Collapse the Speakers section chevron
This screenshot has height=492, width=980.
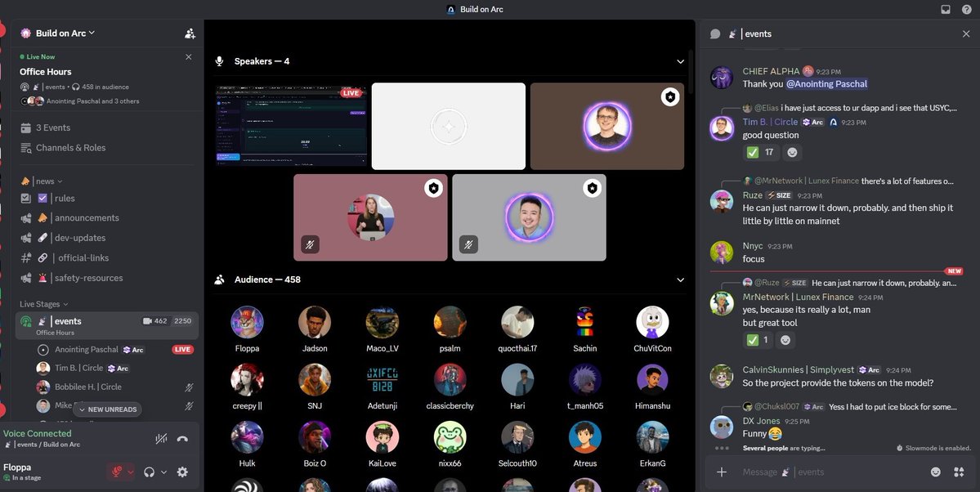(680, 61)
